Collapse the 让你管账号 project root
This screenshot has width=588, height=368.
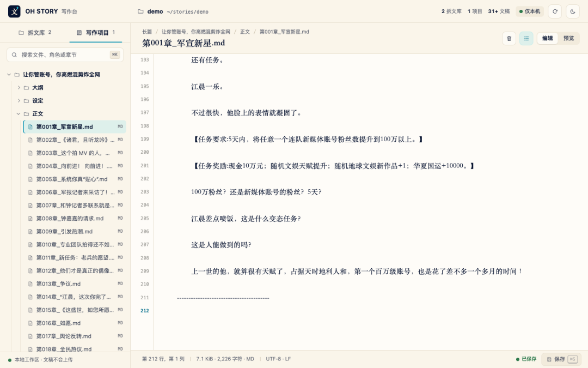pos(9,74)
